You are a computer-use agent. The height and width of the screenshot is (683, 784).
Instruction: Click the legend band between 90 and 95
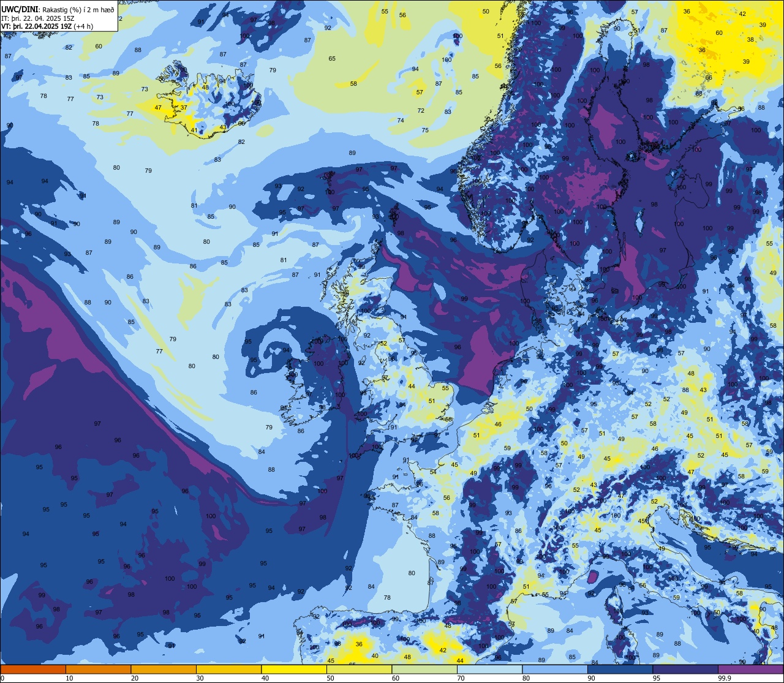click(620, 670)
